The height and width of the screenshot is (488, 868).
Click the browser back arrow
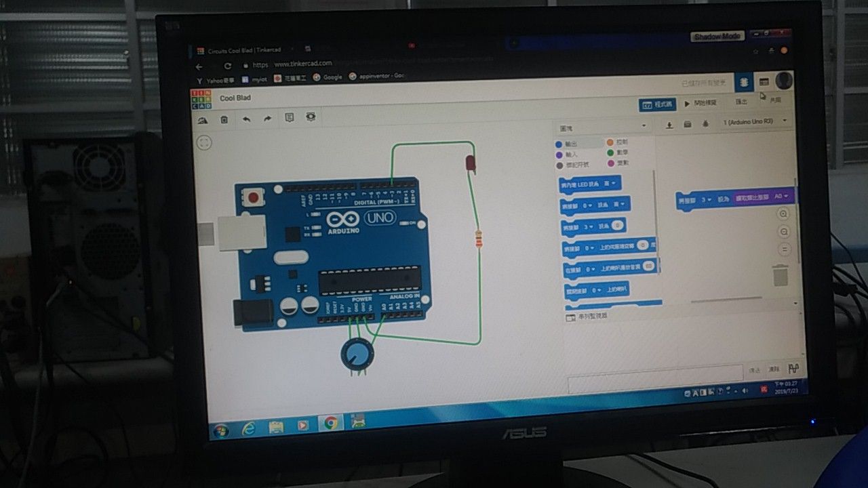(199, 66)
